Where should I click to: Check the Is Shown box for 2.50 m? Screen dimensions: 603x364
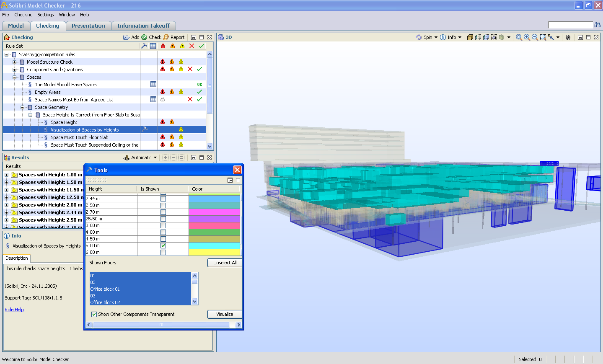point(163,205)
